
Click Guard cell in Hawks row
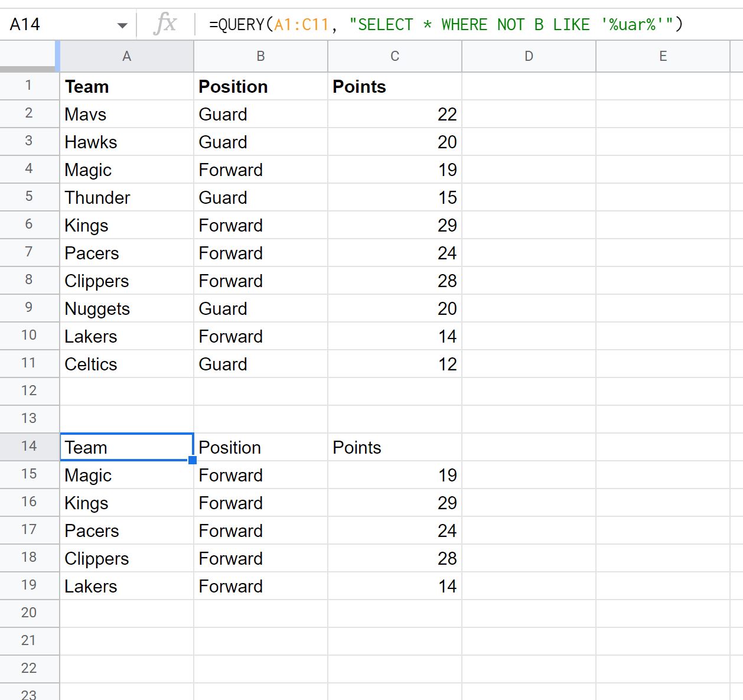click(260, 142)
